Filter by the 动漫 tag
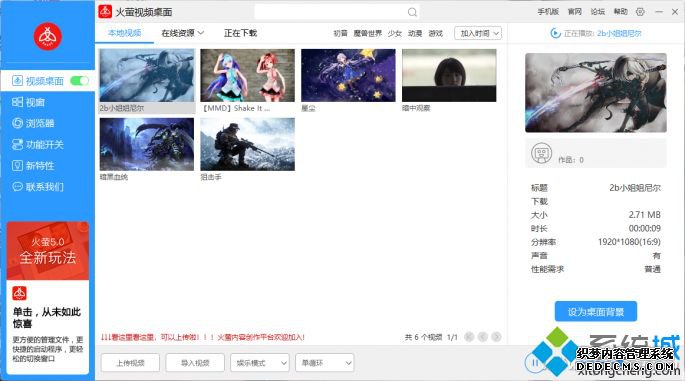The image size is (685, 381). point(415,33)
